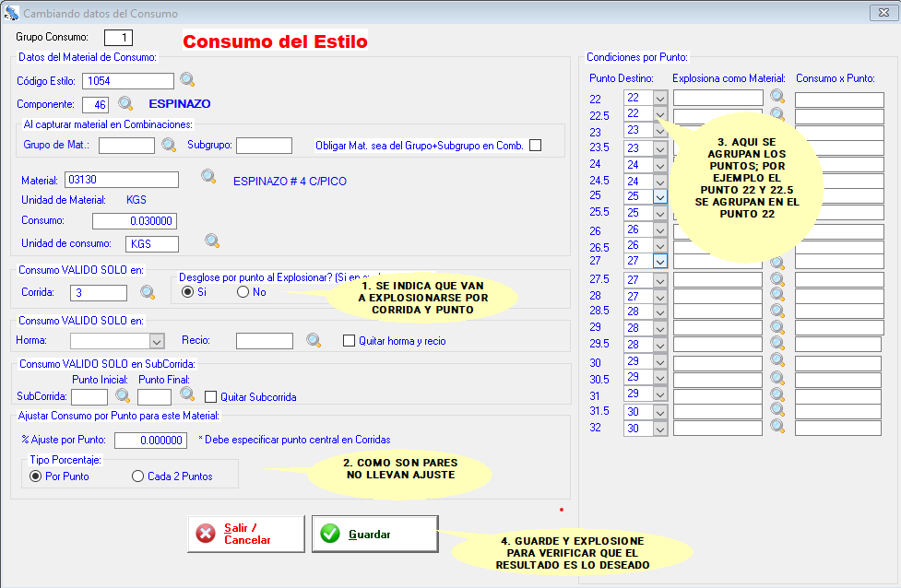Viewport: 901px width, 588px height.
Task: Open the Corrida search magnifier
Action: [148, 292]
